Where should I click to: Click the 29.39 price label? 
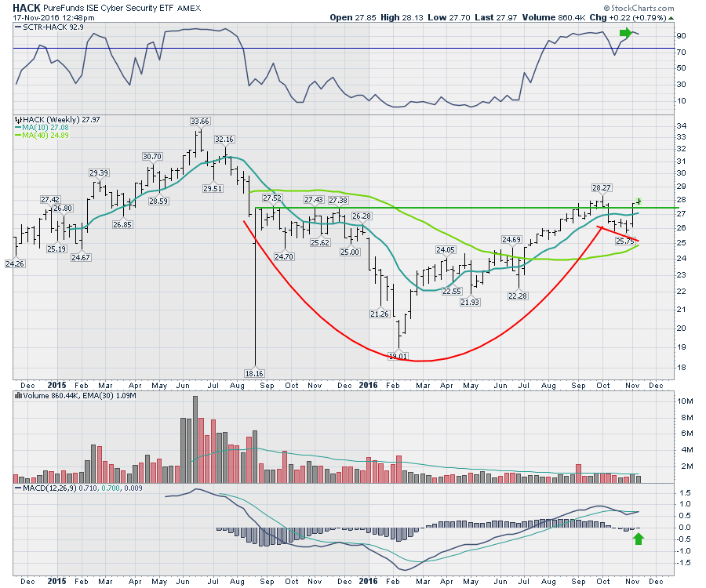99,172
